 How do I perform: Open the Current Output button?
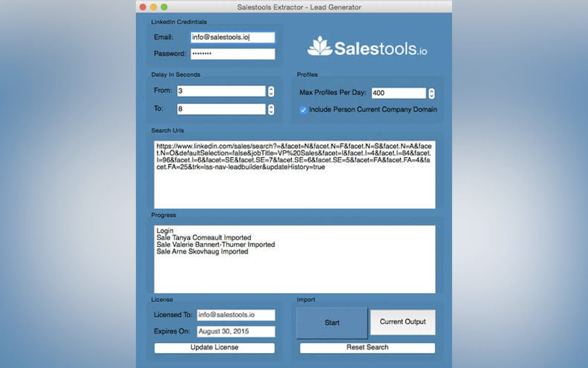[x=403, y=322]
